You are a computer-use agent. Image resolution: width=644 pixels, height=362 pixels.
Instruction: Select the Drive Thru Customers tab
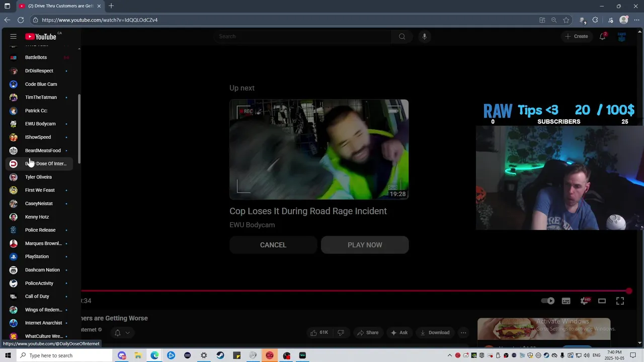point(60,6)
